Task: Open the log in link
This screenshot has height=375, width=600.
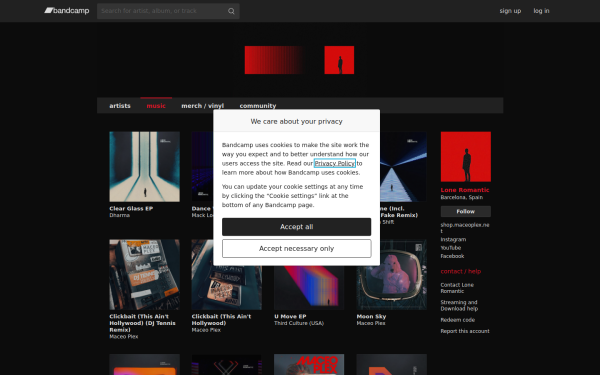Action: tap(541, 11)
